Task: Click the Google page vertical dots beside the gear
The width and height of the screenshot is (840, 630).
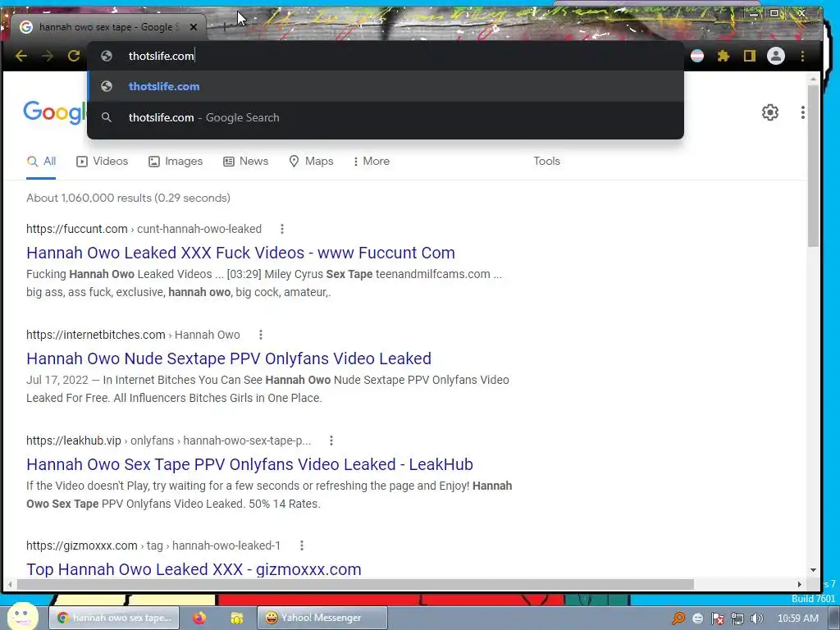Action: pos(802,112)
